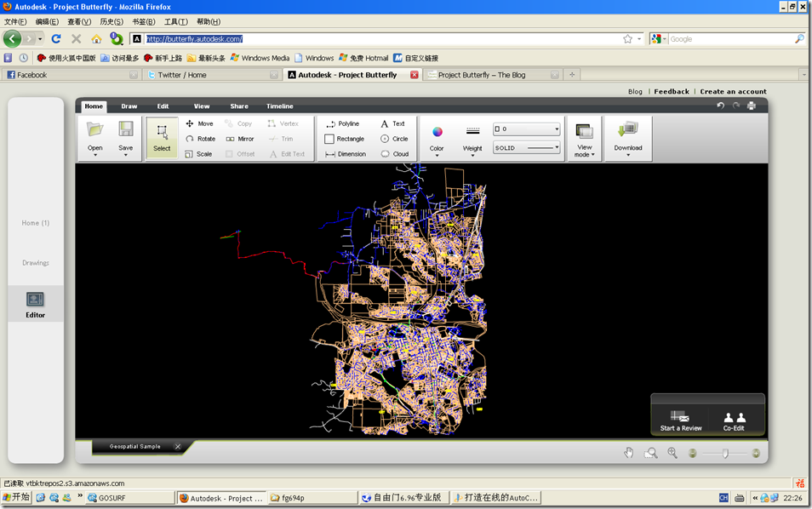Open the SOLID linetype dropdown
The width and height of the screenshot is (812, 509).
click(x=526, y=147)
